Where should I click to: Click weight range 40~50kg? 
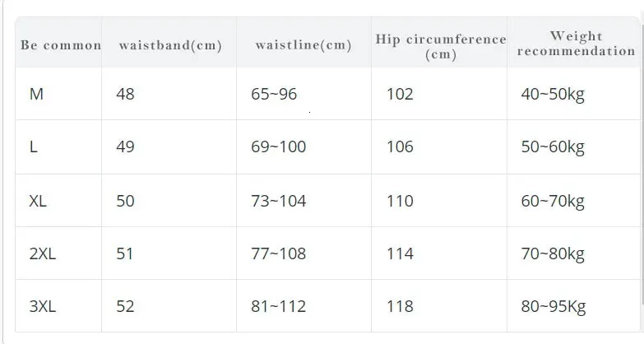click(x=553, y=95)
